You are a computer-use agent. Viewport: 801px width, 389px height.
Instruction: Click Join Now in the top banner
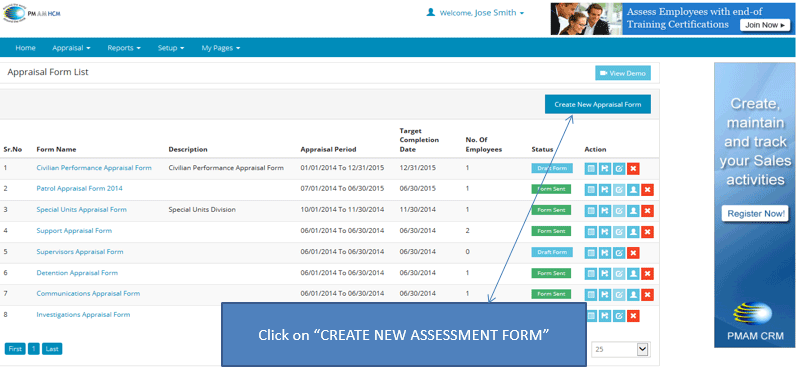764,25
